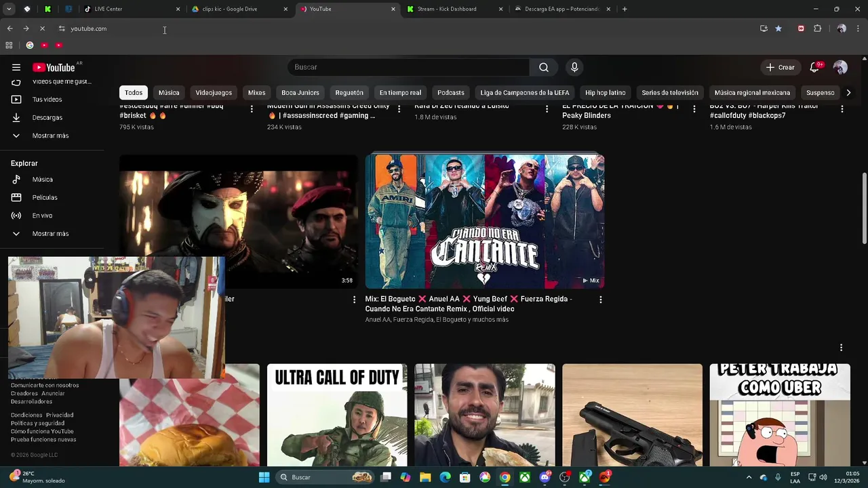Open the notifications bell

[815, 67]
